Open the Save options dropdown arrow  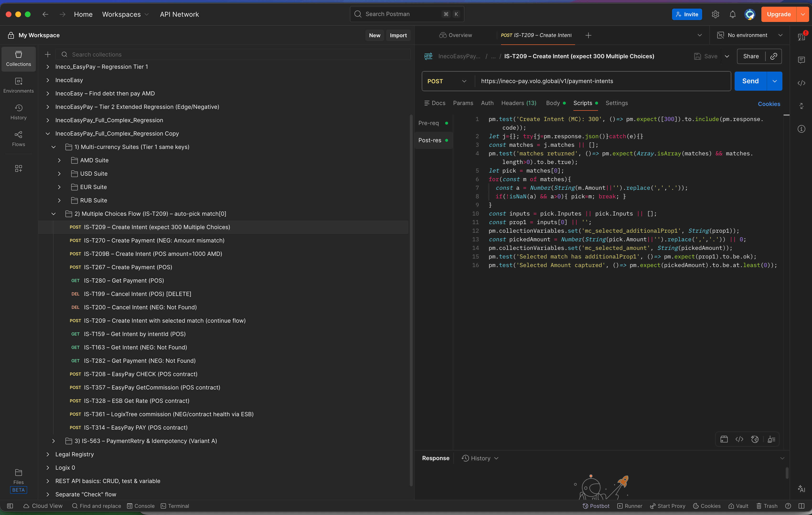coord(727,56)
